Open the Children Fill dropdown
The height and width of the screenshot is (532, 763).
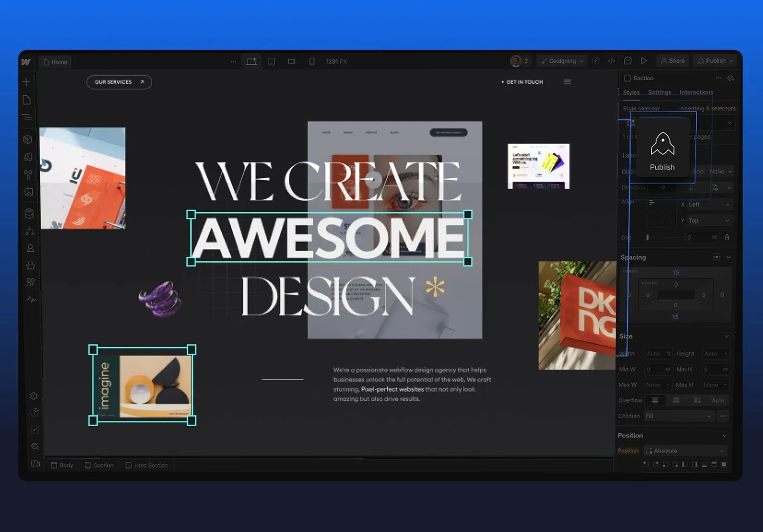pyautogui.click(x=679, y=416)
